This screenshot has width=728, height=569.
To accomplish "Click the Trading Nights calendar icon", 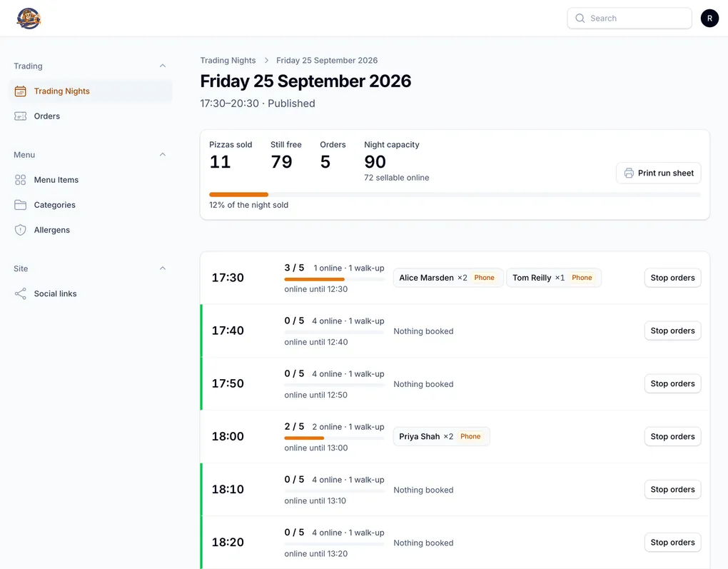I will pos(21,91).
